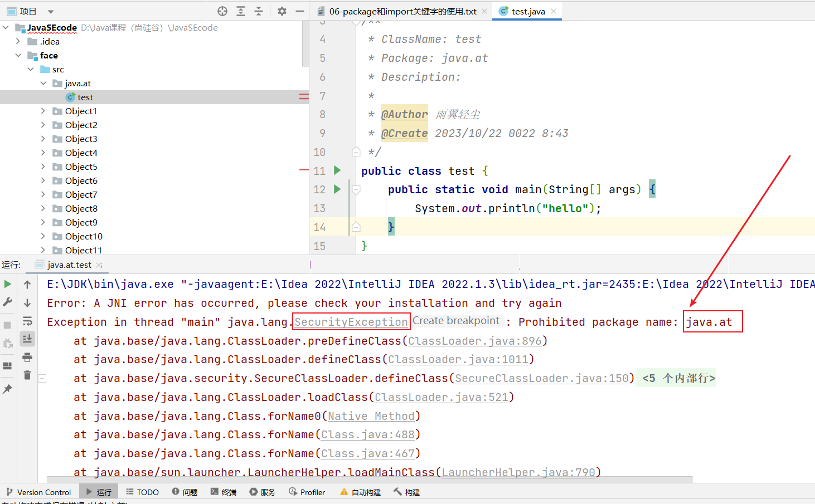Close the test.java editor tab
815x504 pixels.
point(554,11)
